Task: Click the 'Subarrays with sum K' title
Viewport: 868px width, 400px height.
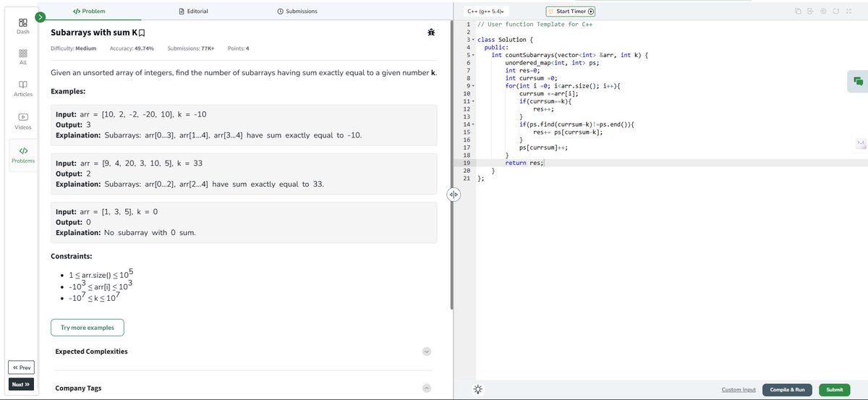Action: (x=94, y=33)
